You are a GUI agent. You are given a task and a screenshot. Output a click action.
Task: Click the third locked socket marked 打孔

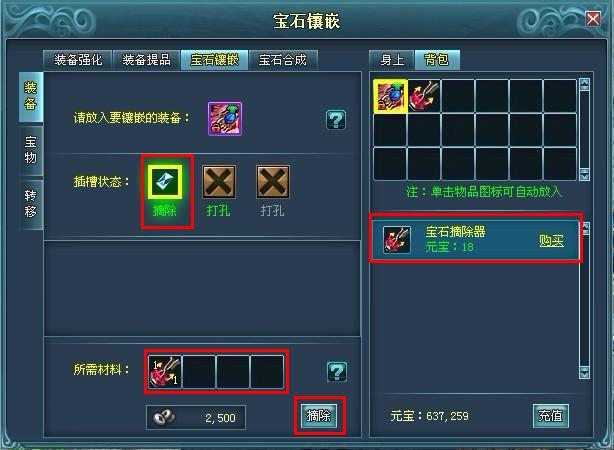click(x=273, y=182)
